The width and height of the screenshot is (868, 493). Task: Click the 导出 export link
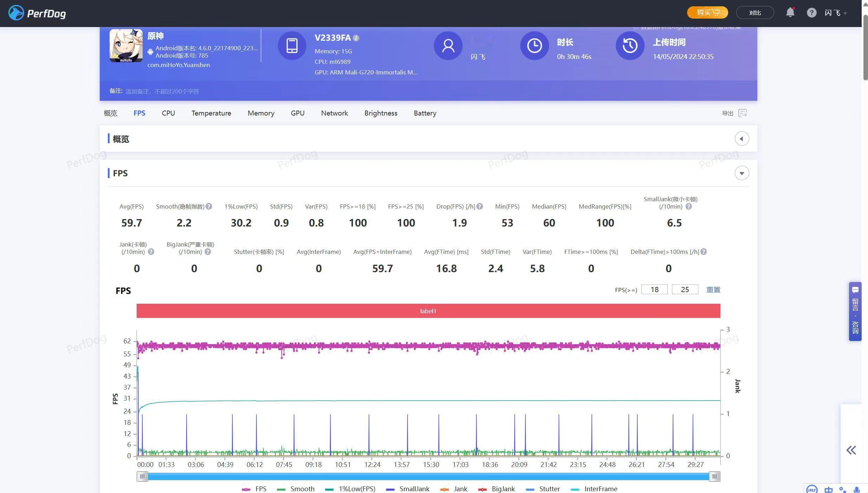[x=727, y=113]
